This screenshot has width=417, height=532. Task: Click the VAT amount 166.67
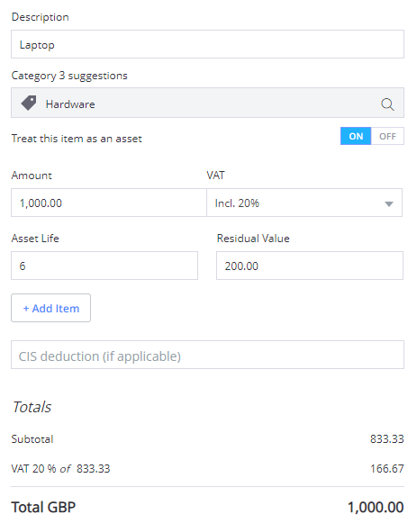pyautogui.click(x=386, y=469)
